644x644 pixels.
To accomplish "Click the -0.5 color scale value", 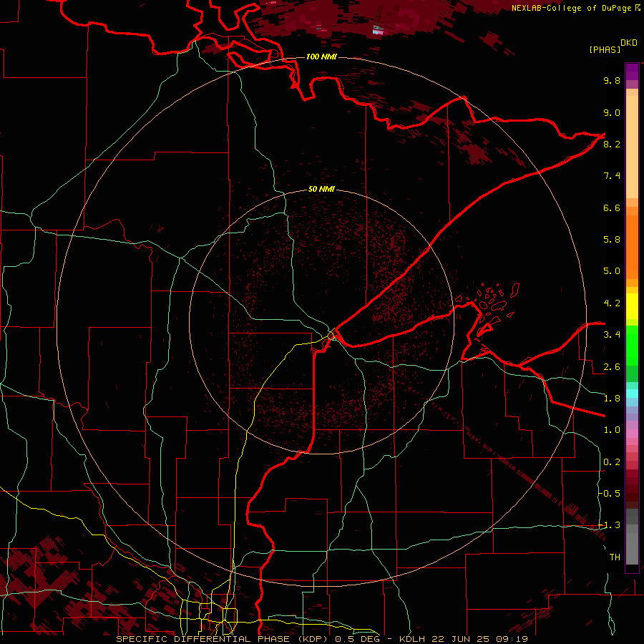I will pyautogui.click(x=610, y=494).
